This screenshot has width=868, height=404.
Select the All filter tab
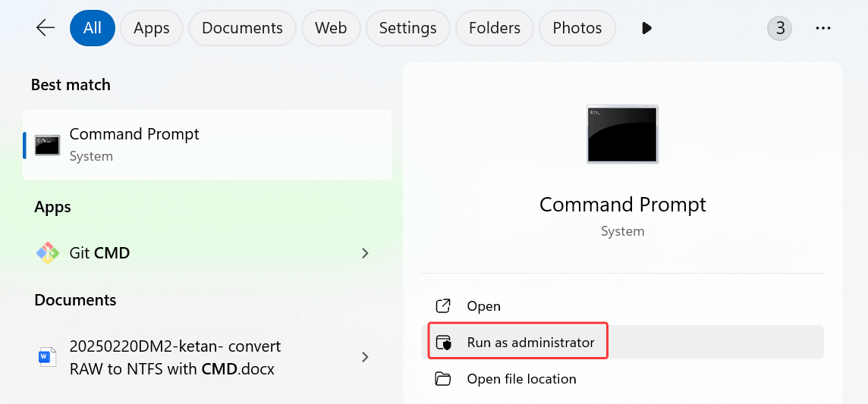(93, 28)
